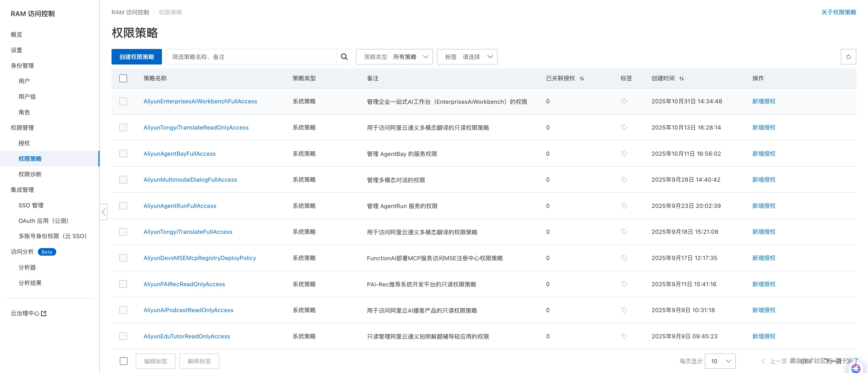Screen dimensions: 868x373
Task: Check the AliyunAgentRunFullAccess row checkbox
Action: pyautogui.click(x=123, y=206)
